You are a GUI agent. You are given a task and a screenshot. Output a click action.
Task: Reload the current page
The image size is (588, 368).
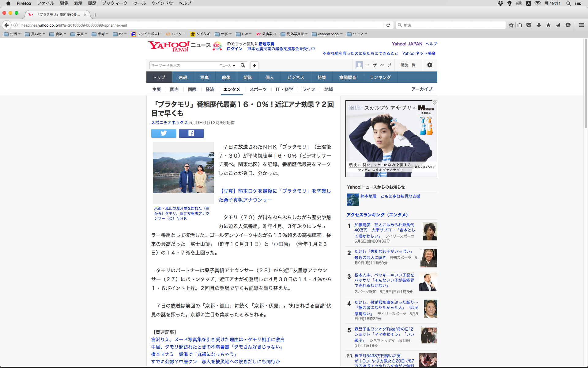tap(388, 25)
